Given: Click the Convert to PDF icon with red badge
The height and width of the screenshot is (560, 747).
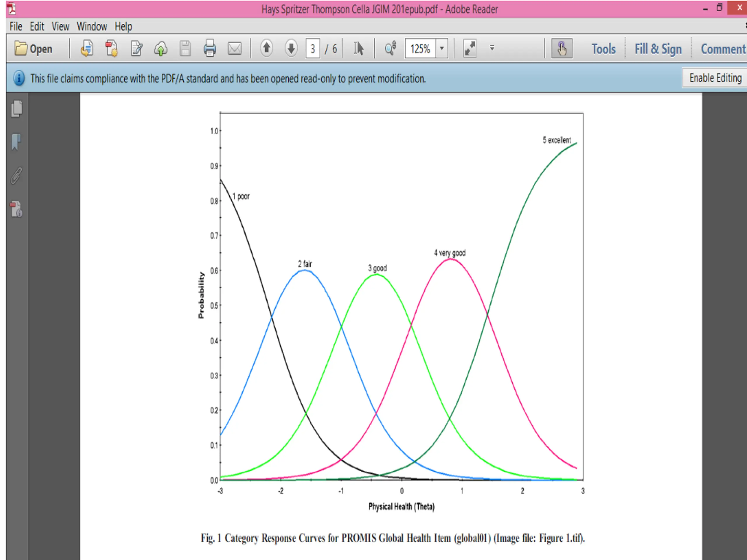Looking at the screenshot, I should coord(112,49).
